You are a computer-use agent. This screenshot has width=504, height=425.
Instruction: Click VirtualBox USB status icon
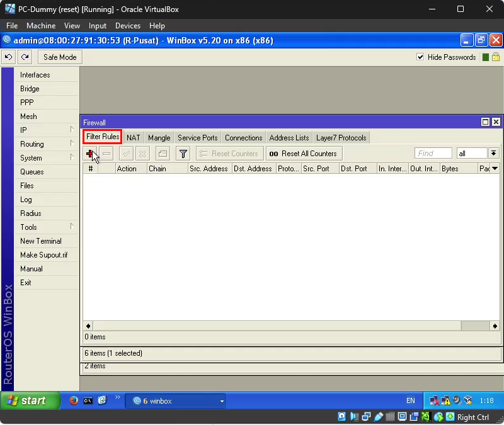coord(379,417)
